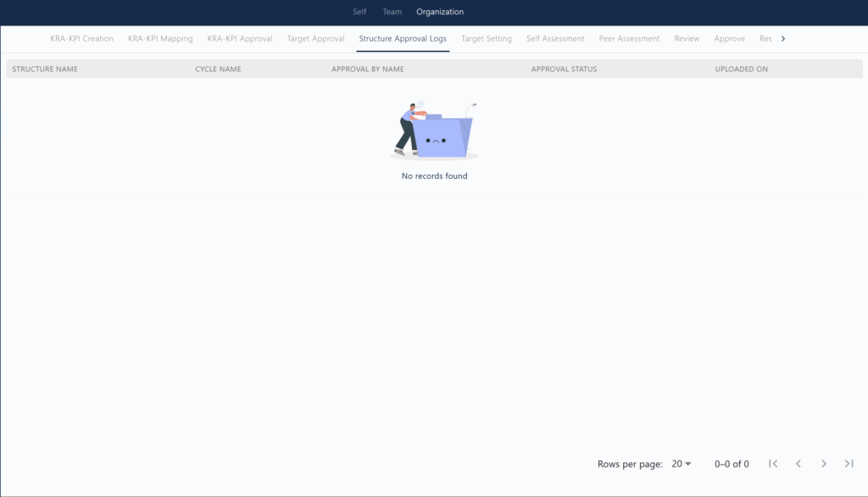The image size is (868, 497).
Task: Click the Cycle Name column header
Action: click(x=218, y=70)
